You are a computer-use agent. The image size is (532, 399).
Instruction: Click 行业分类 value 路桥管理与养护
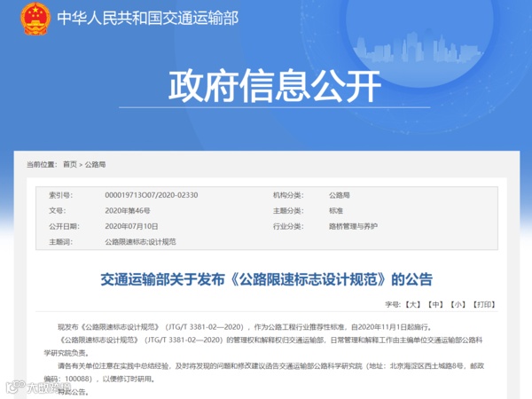pyautogui.click(x=353, y=226)
